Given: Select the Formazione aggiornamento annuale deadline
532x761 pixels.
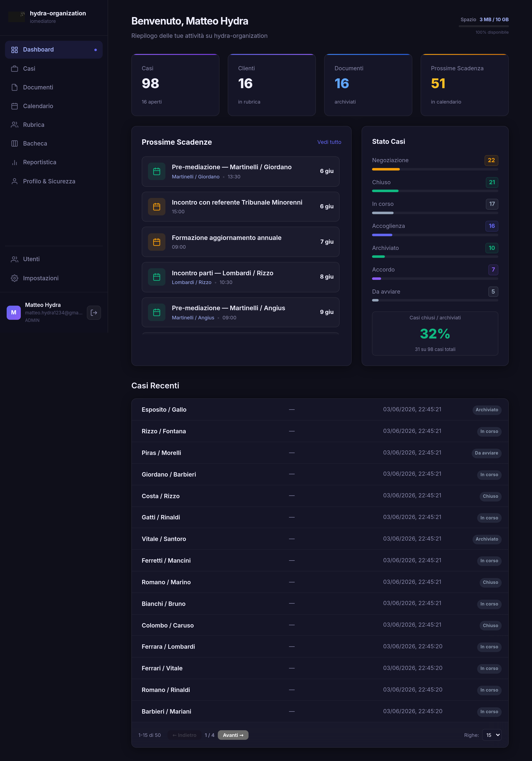Looking at the screenshot, I should coord(240,242).
